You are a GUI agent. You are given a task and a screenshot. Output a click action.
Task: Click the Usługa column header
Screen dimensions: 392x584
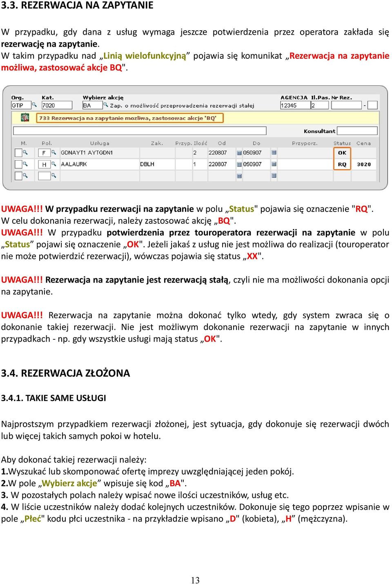(100, 143)
